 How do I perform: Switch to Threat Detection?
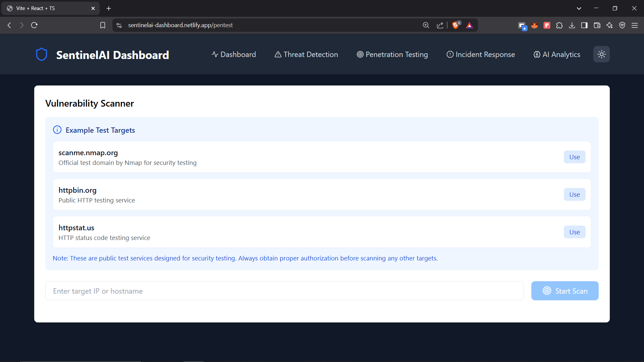[306, 54]
